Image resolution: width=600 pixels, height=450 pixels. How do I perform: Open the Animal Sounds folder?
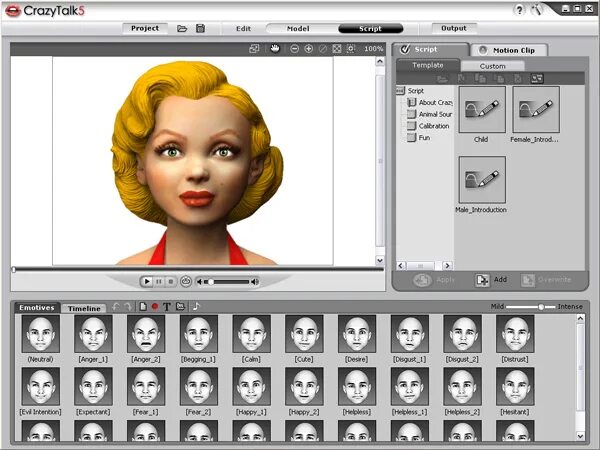(x=430, y=114)
